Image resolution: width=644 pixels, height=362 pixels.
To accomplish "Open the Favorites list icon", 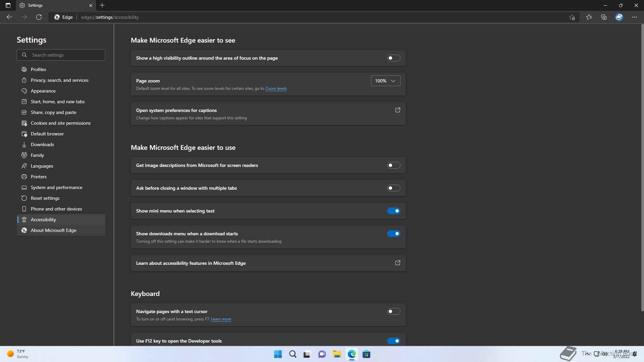I will tap(589, 17).
